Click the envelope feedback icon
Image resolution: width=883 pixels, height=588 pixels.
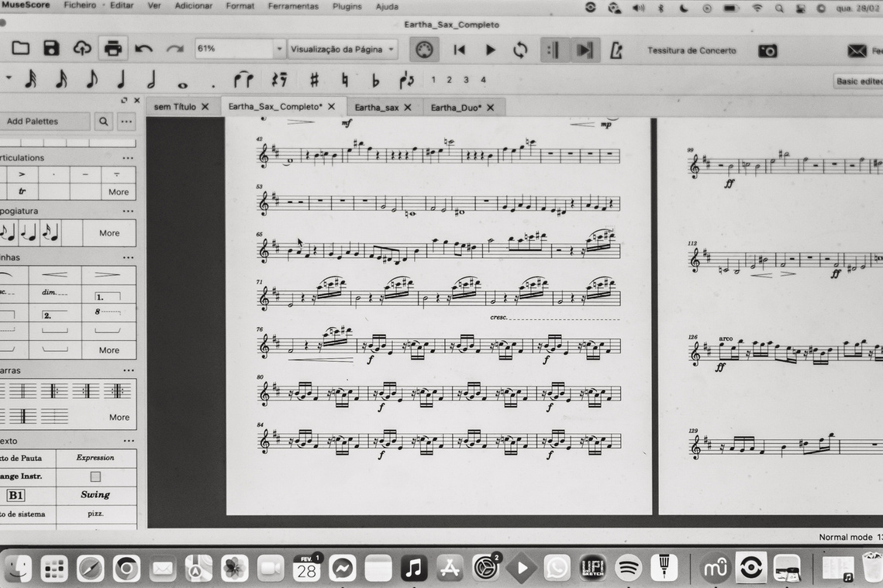[x=857, y=51]
